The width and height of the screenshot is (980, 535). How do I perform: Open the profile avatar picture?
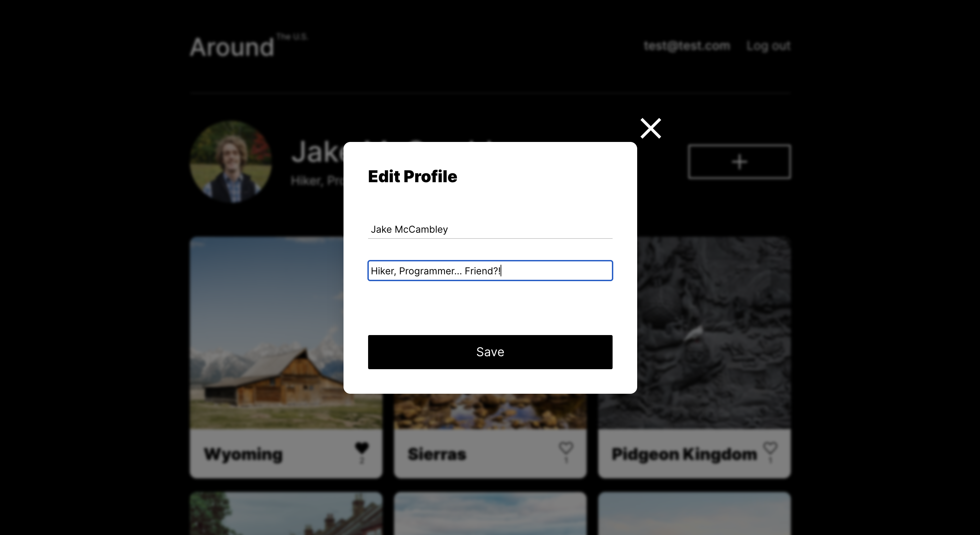[x=231, y=162]
